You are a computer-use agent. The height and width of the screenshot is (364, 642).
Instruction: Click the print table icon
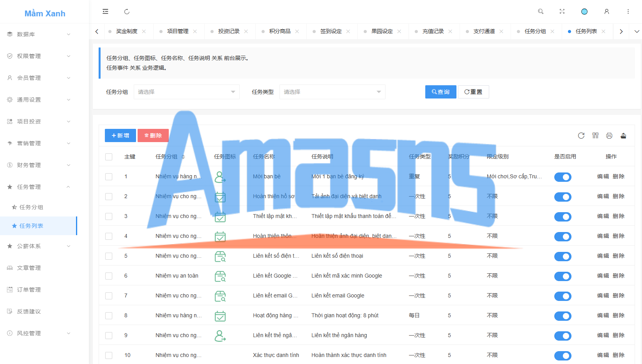[609, 135]
